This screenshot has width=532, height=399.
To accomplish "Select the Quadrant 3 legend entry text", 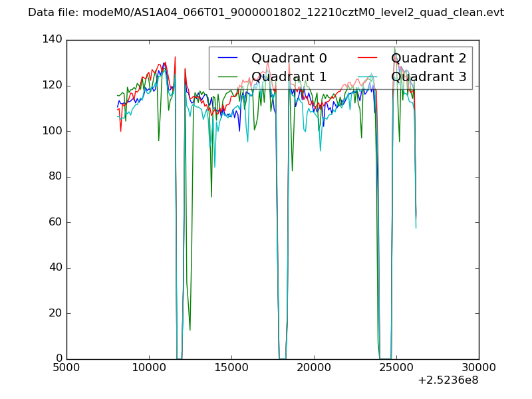I will pyautogui.click(x=428, y=76).
